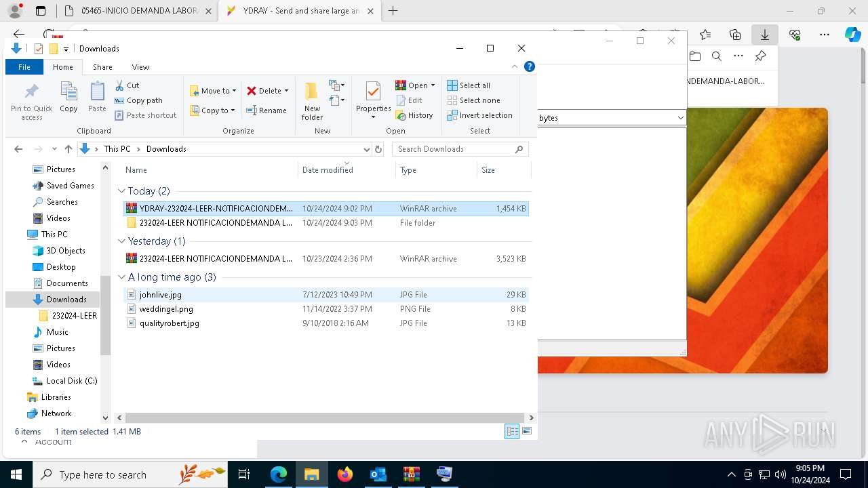Open WinRAR from the taskbar
Screen dimensions: 868x488
[411, 474]
